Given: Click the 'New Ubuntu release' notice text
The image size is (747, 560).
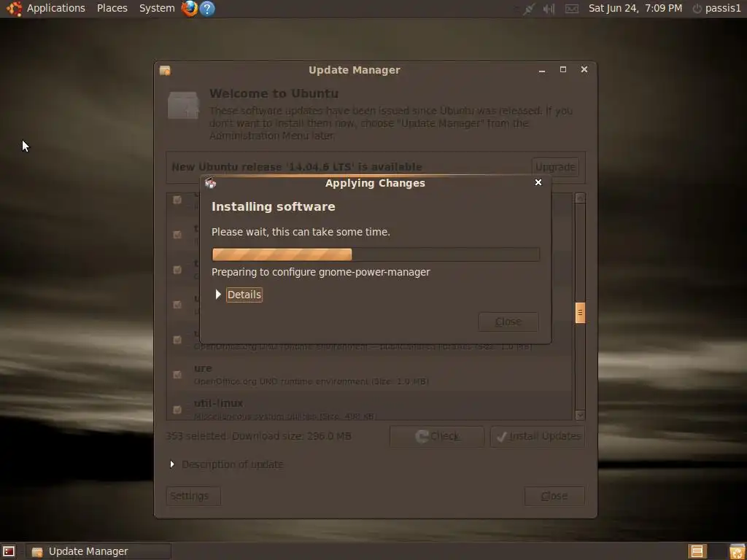Looking at the screenshot, I should click(297, 167).
